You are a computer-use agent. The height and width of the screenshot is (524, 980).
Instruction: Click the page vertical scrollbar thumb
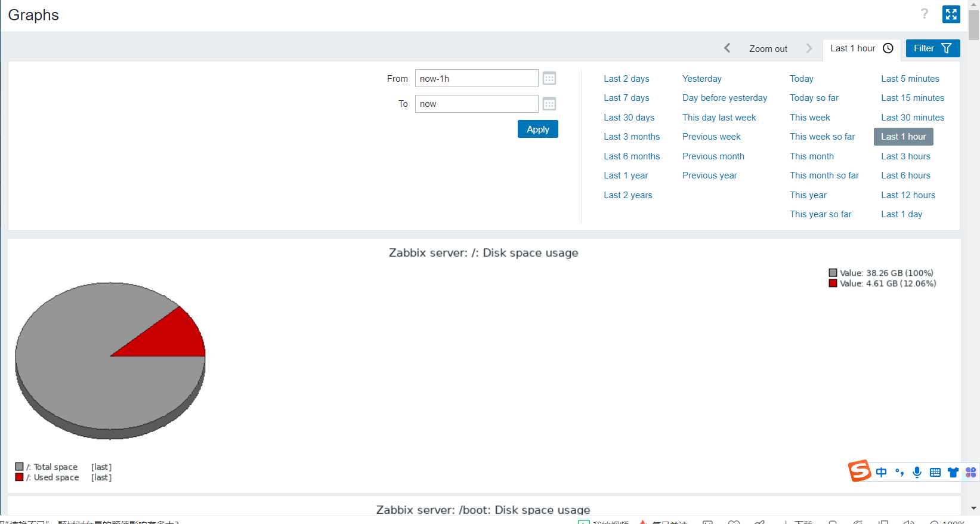tap(973, 24)
